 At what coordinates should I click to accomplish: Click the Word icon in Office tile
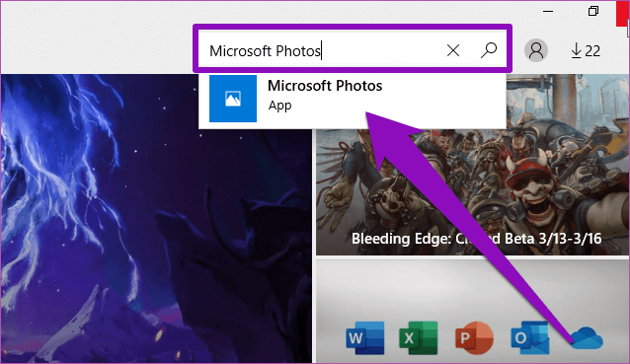click(365, 337)
